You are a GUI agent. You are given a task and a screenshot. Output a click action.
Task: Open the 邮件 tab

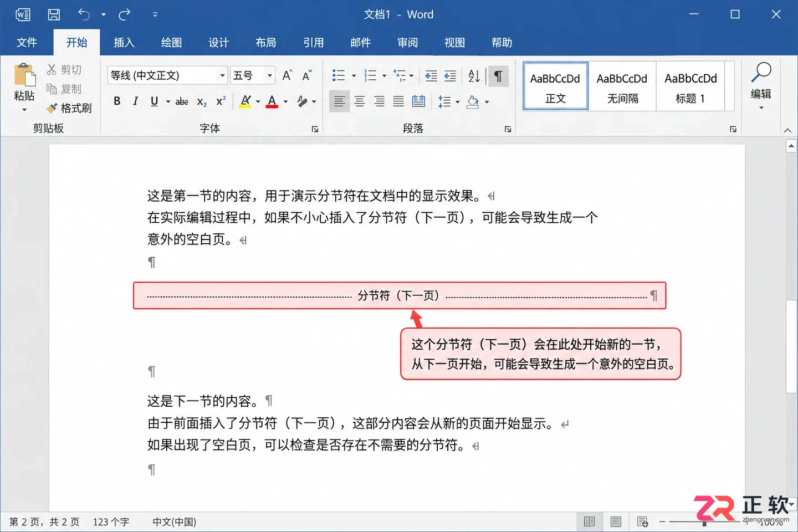pyautogui.click(x=360, y=43)
